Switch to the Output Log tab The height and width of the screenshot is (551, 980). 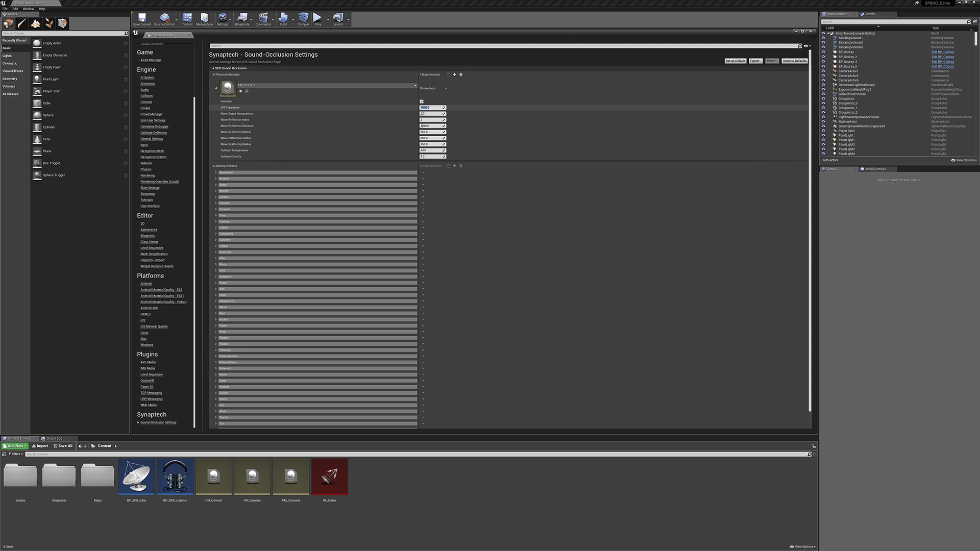(54, 438)
